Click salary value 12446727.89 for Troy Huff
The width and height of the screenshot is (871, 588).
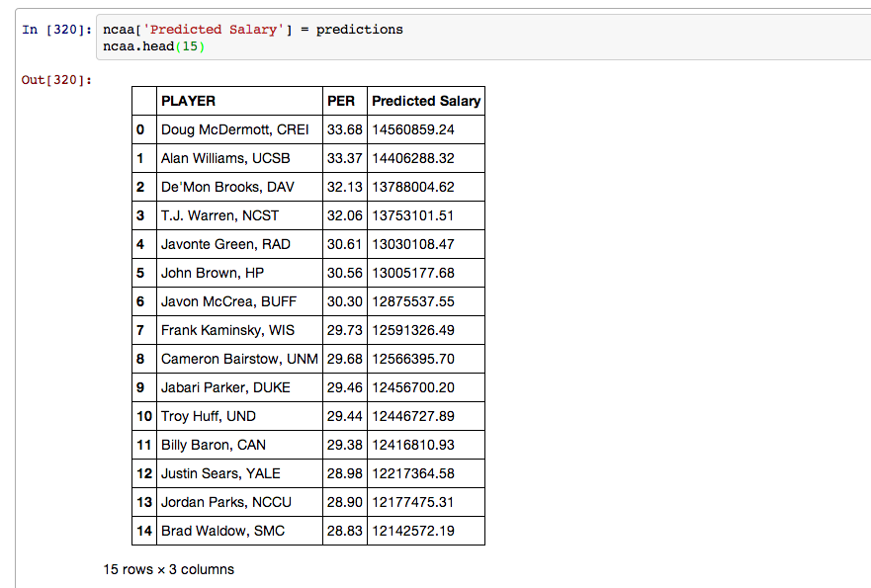tap(426, 416)
